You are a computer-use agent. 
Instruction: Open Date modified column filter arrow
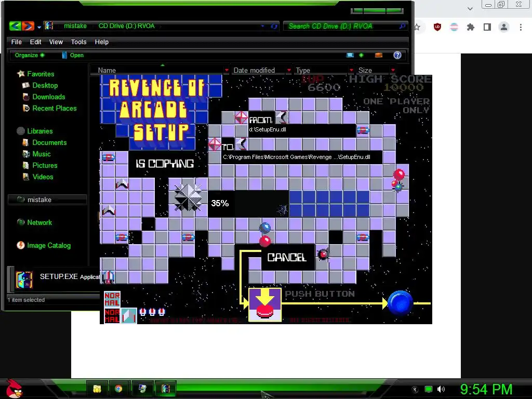point(289,70)
